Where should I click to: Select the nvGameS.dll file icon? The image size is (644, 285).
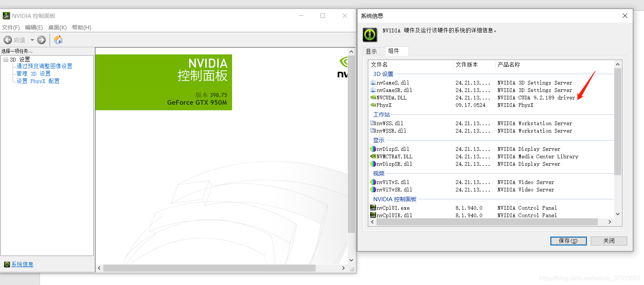pos(373,82)
